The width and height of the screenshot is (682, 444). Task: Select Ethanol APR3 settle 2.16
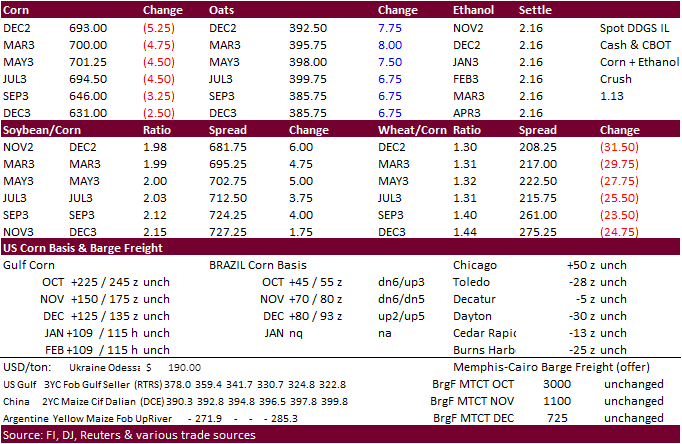click(x=531, y=113)
